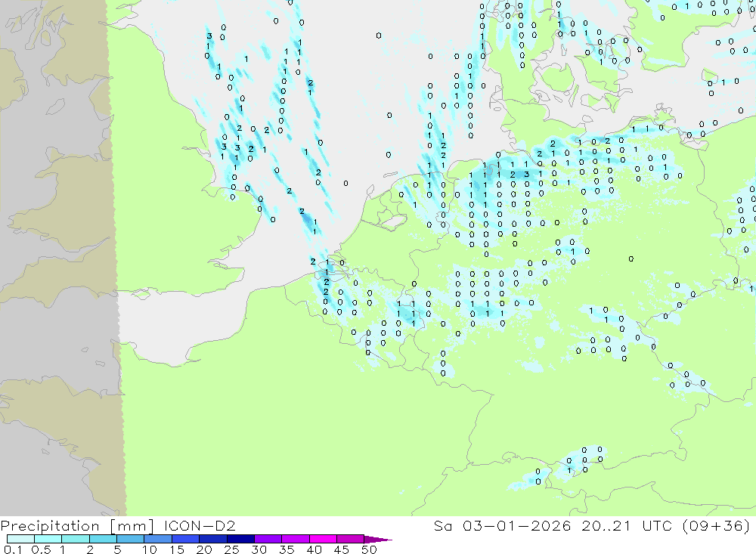Image resolution: width=756 pixels, height=554 pixels.
Task: Click the '0.1' legend scale label
Action: pyautogui.click(x=13, y=549)
